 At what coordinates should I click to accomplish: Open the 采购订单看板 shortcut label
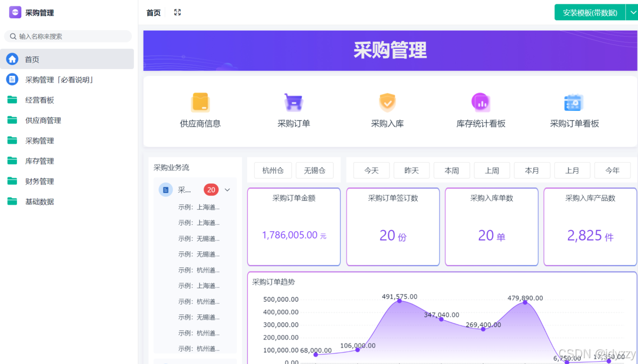point(574,123)
